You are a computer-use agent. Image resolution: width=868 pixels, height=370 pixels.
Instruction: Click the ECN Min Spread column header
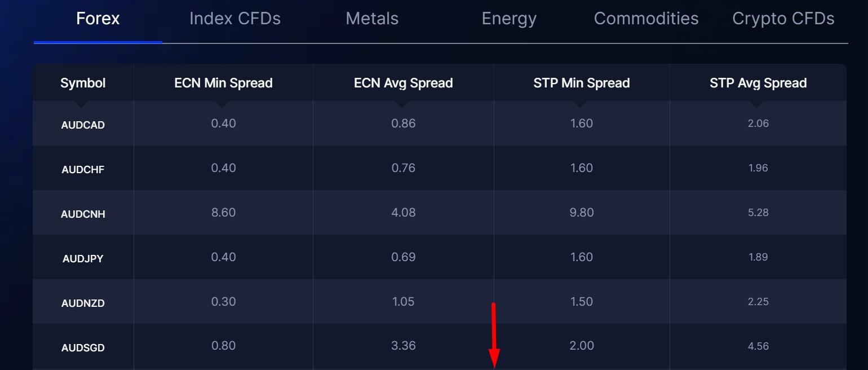pyautogui.click(x=223, y=83)
